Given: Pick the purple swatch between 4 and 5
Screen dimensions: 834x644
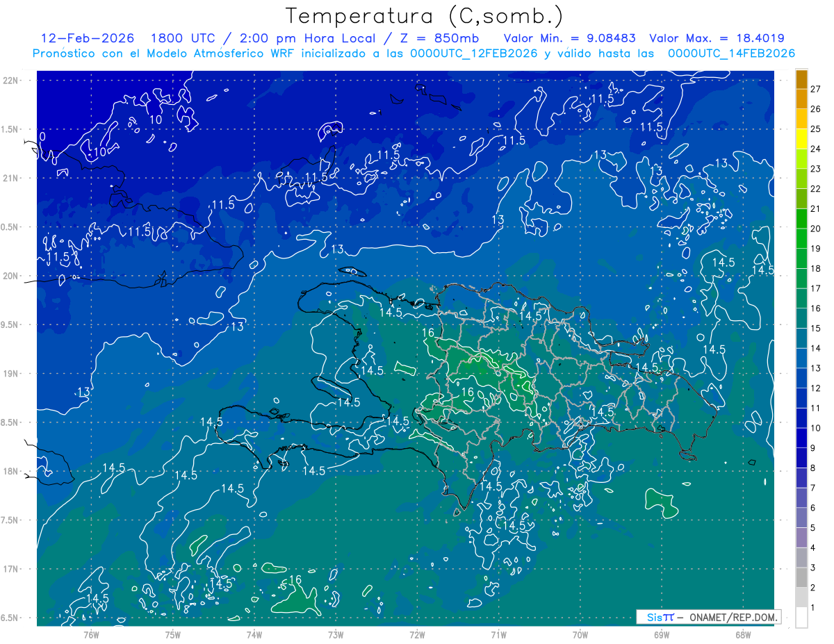Looking at the screenshot, I should click(x=801, y=538).
